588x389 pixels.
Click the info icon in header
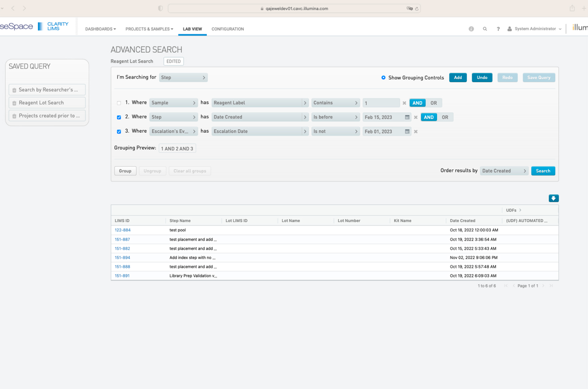click(471, 29)
